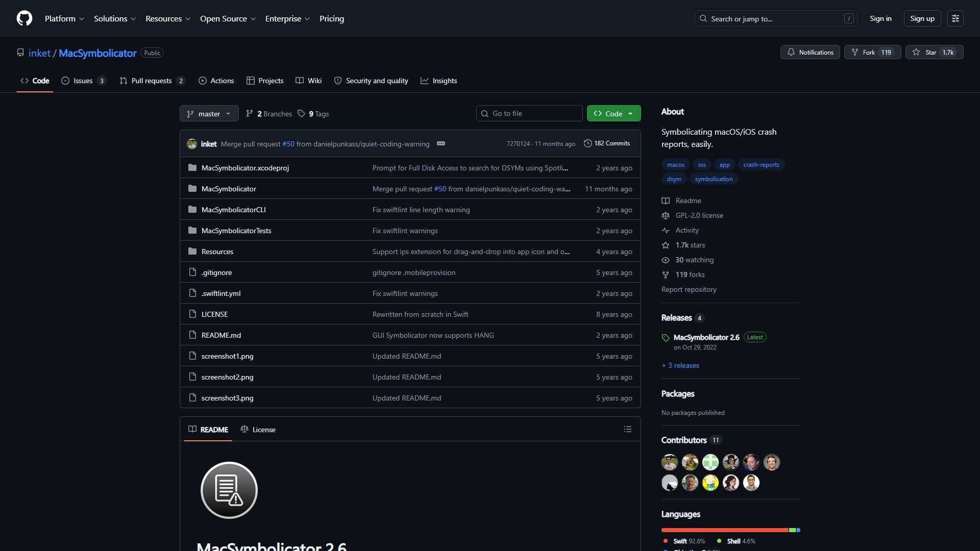Click the file icon beside screenshot3.png
The height and width of the screenshot is (551, 980).
tap(192, 398)
